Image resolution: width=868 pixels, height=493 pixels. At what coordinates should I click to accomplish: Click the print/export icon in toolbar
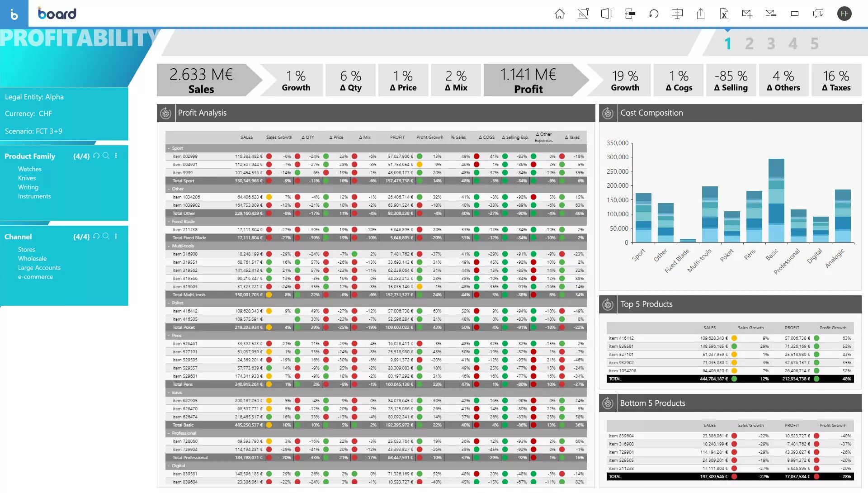[701, 13]
